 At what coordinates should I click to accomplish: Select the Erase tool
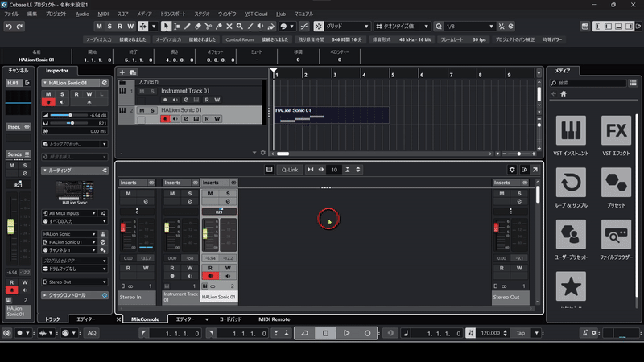[x=197, y=27]
